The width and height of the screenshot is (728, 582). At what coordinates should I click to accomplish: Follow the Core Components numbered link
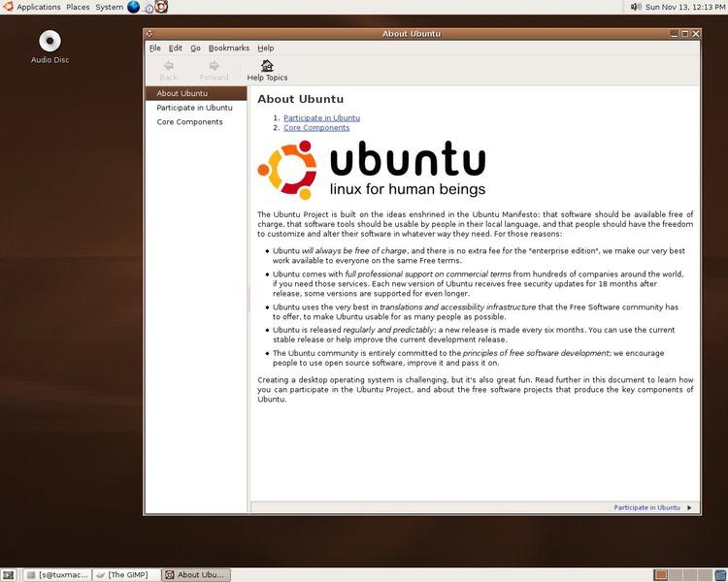(316, 128)
